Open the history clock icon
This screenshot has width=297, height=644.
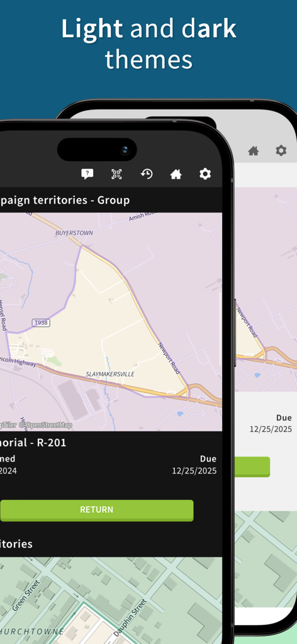pyautogui.click(x=146, y=174)
